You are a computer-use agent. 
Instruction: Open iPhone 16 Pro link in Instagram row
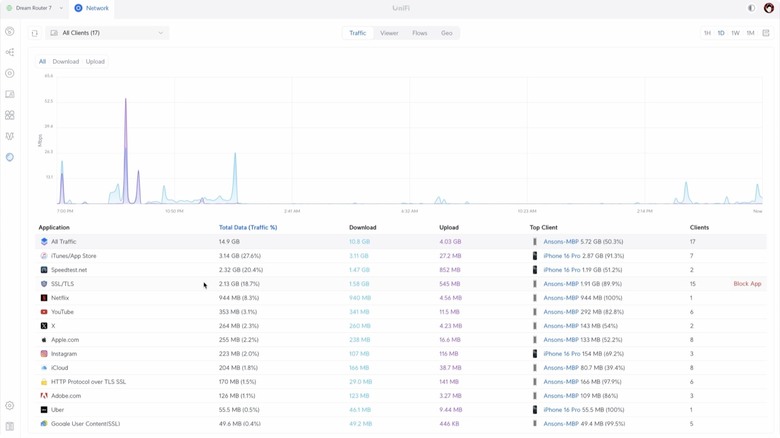point(562,353)
